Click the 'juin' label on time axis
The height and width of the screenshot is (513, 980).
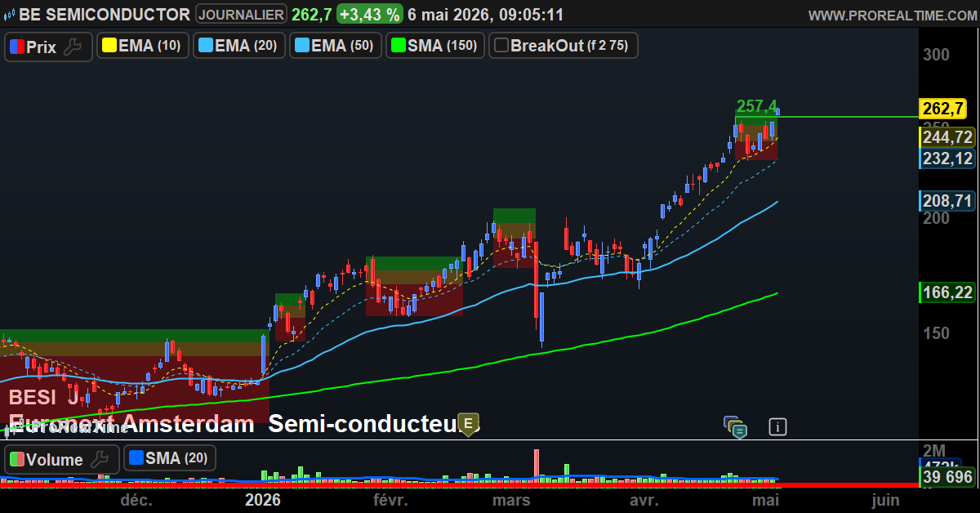tap(885, 499)
